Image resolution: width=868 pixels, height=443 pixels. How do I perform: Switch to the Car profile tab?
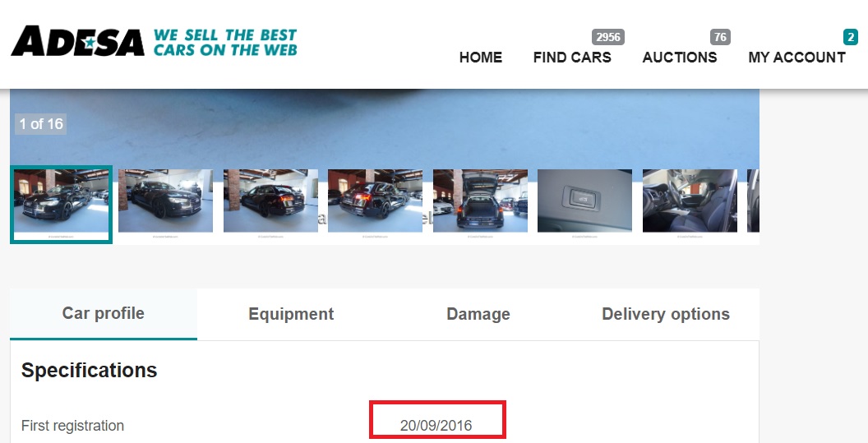tap(104, 313)
